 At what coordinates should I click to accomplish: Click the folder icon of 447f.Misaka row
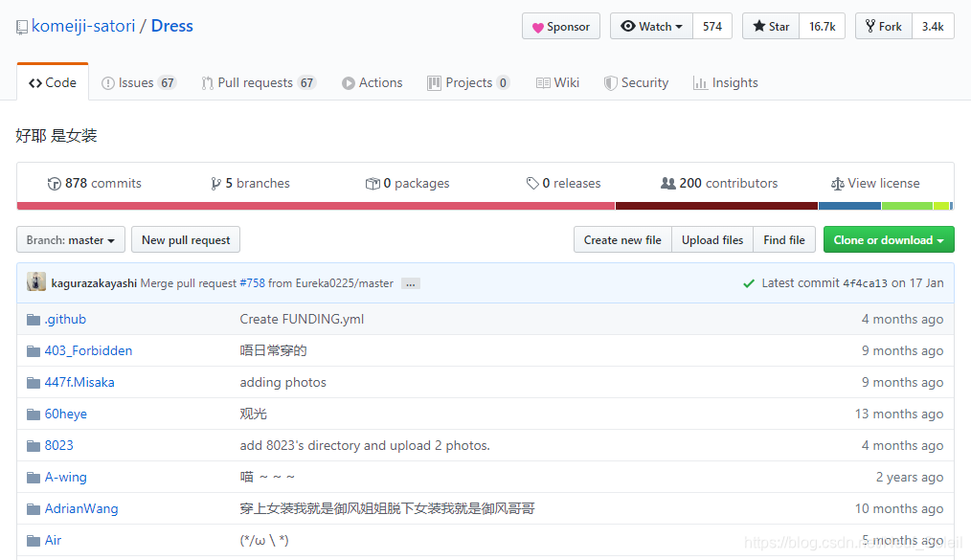pos(34,383)
